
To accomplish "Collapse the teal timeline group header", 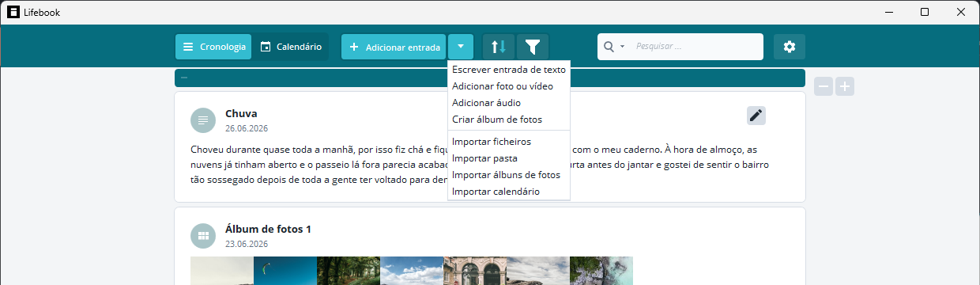I will click(x=184, y=78).
